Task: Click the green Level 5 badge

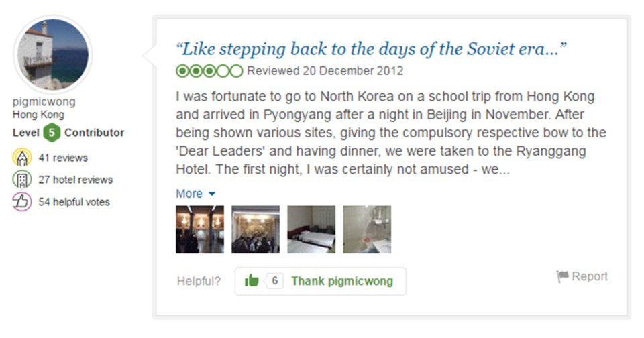Action: (52, 133)
